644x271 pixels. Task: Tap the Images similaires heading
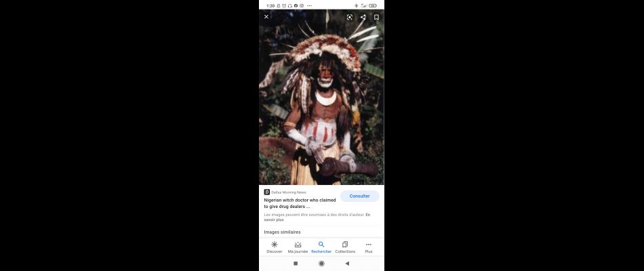[282, 232]
